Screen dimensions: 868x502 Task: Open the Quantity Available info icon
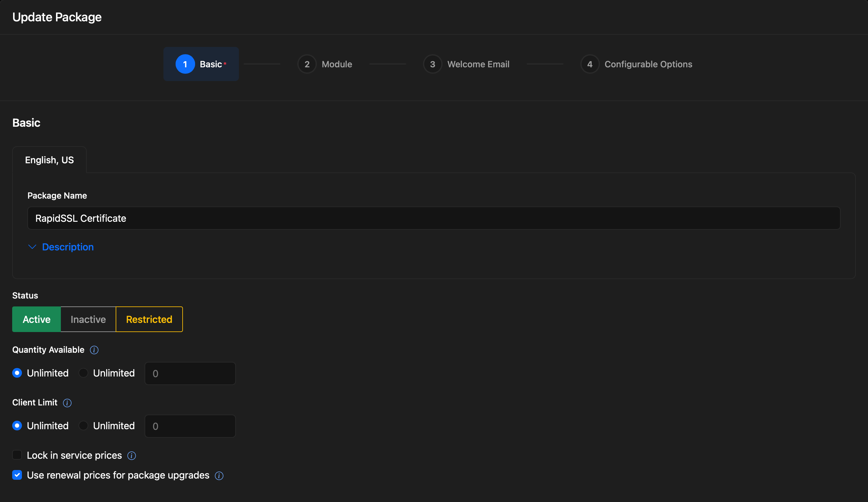click(94, 350)
